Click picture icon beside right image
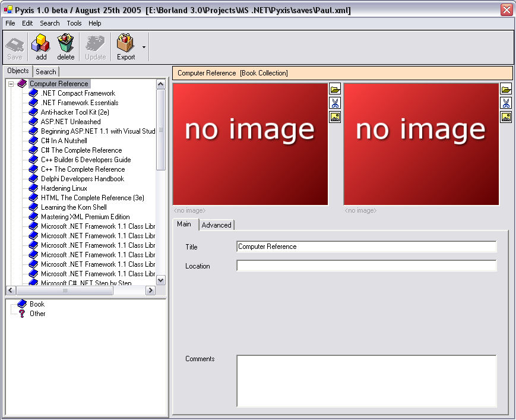Image resolution: width=516 pixels, height=420 pixels. [x=506, y=117]
